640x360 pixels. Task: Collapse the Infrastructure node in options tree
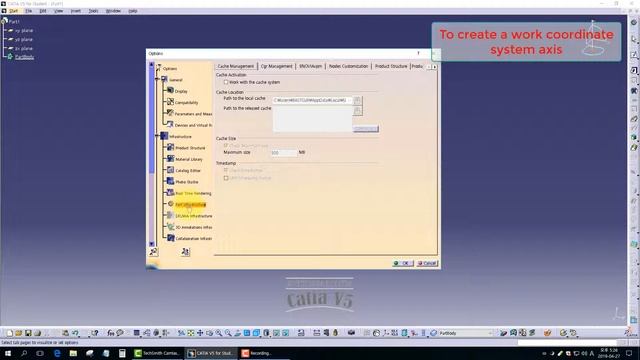click(x=157, y=136)
